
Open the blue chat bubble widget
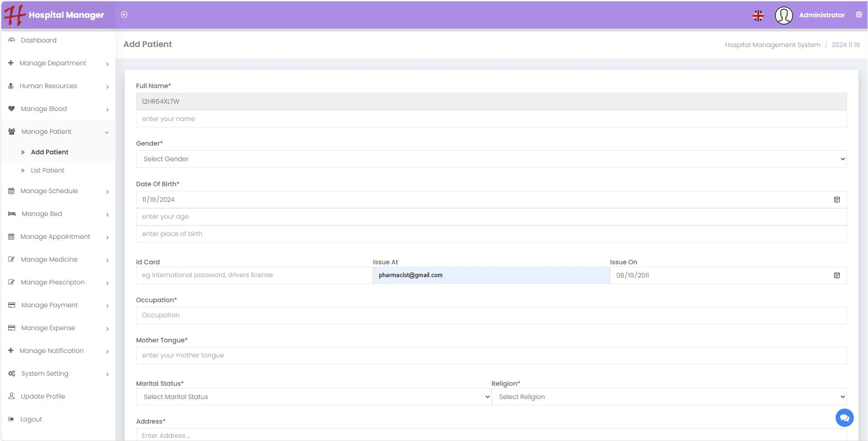[x=844, y=418]
